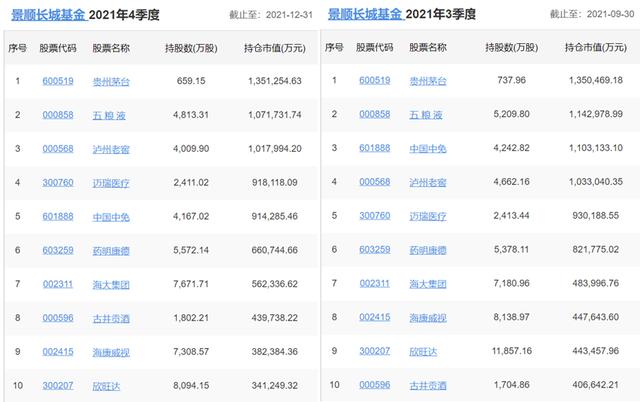Viewport: 640px width, 402px height.
Task: Select the market value 1,350,469.18
Action: coord(596,80)
